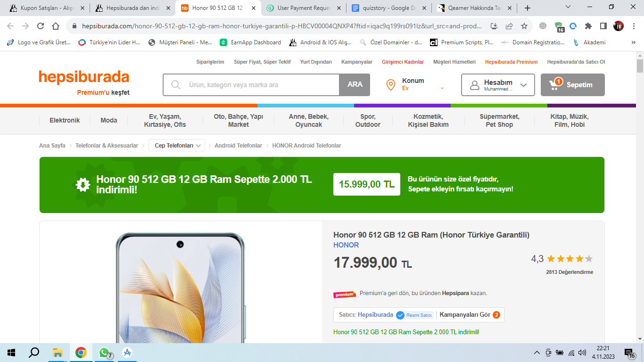Image resolution: width=644 pixels, height=362 pixels.
Task: Open the Spor, Outdoor category menu
Action: pyautogui.click(x=368, y=120)
